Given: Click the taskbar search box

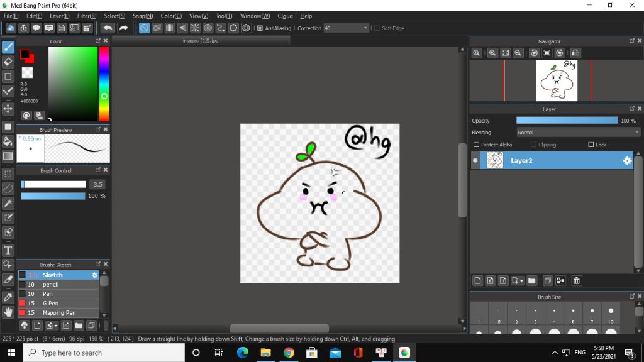Looking at the screenshot, I should (104, 353).
